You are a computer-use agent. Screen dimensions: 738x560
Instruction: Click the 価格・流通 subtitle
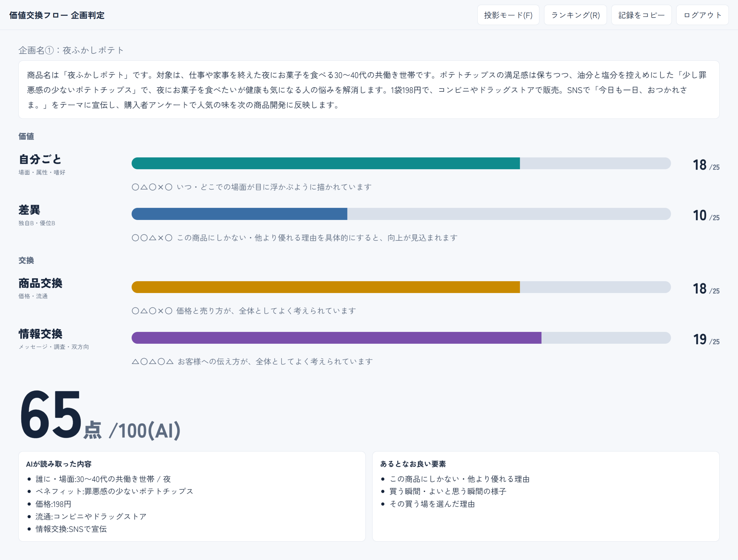click(33, 296)
